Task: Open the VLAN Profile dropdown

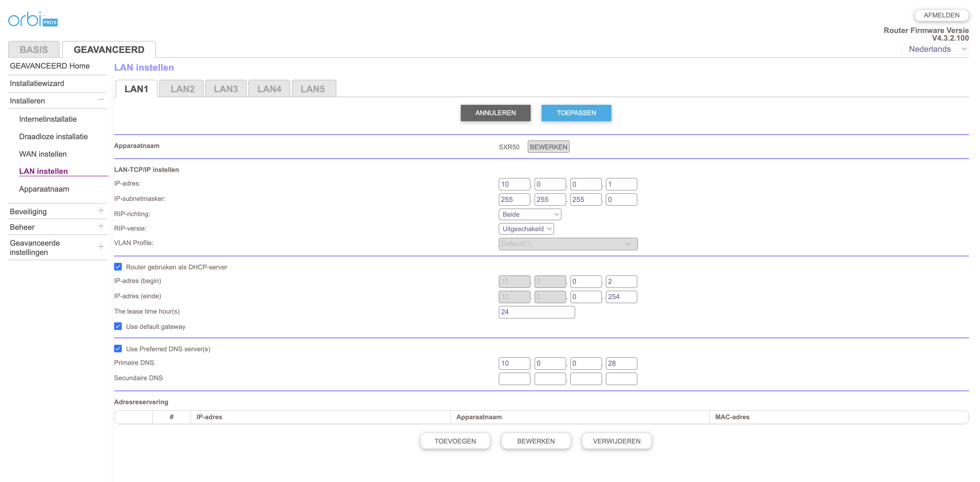Action: [x=568, y=244]
